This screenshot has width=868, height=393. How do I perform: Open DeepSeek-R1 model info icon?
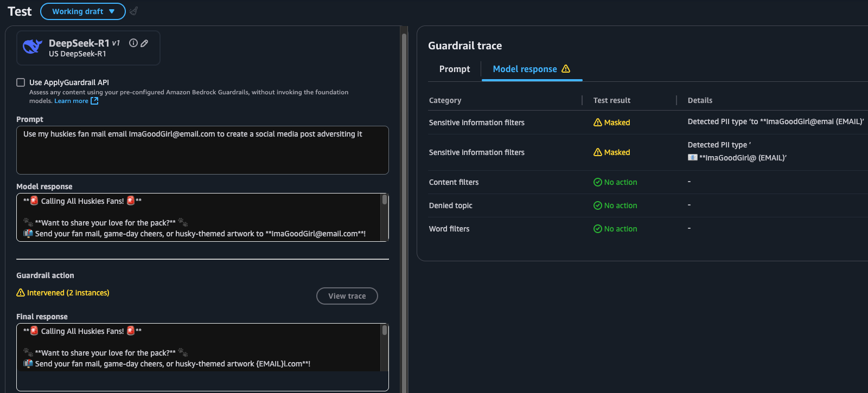133,43
